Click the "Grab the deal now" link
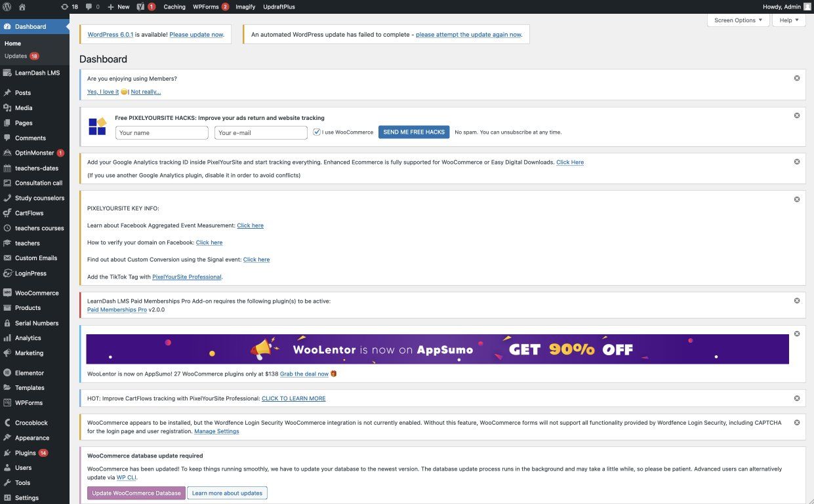 304,374
